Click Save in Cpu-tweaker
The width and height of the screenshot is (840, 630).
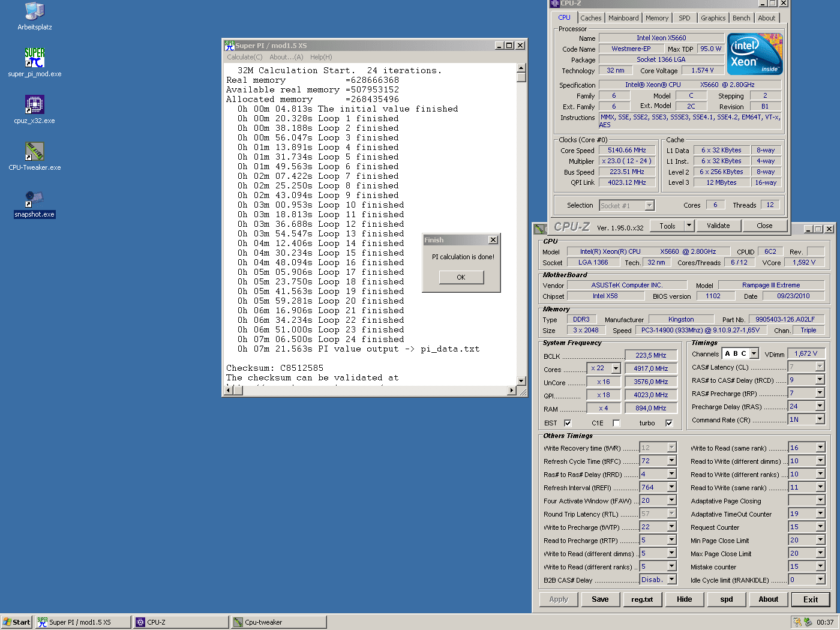coord(600,599)
